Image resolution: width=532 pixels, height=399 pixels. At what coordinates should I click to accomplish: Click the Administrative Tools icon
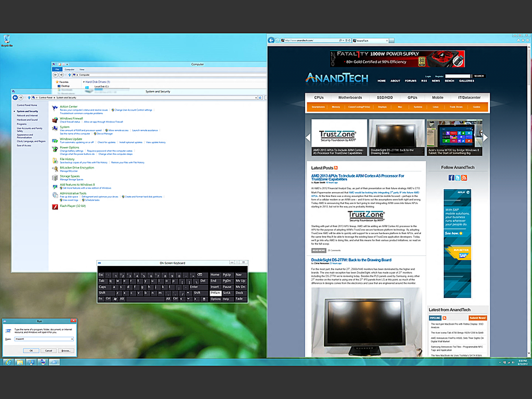55,195
